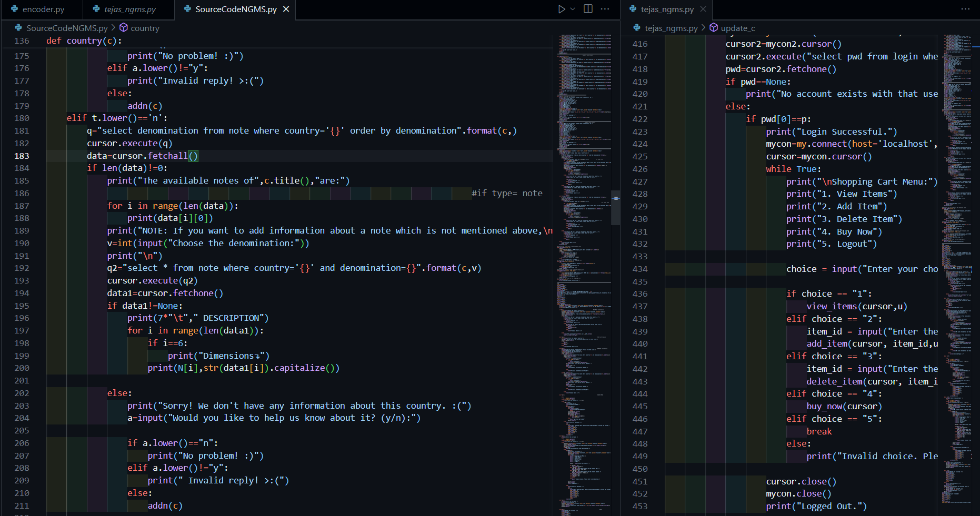
Task: Click 'mycon.close()' in right editor
Action: click(799, 493)
